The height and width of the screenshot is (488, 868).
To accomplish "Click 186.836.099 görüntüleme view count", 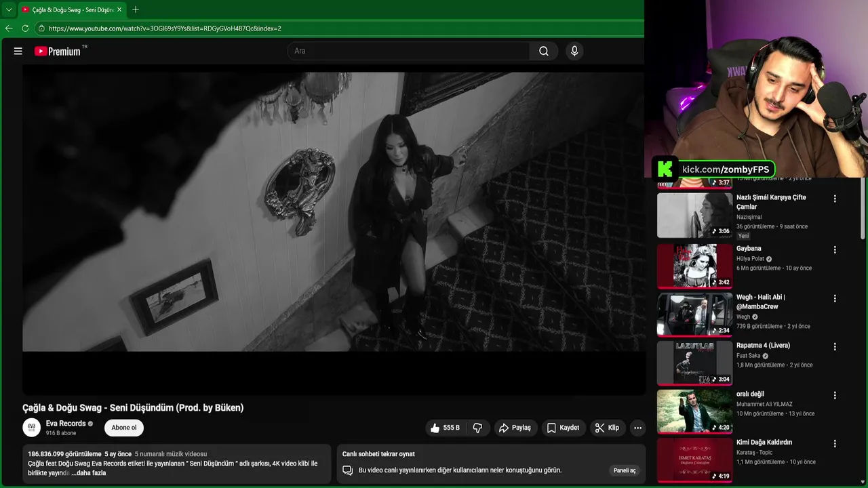I will (x=64, y=454).
